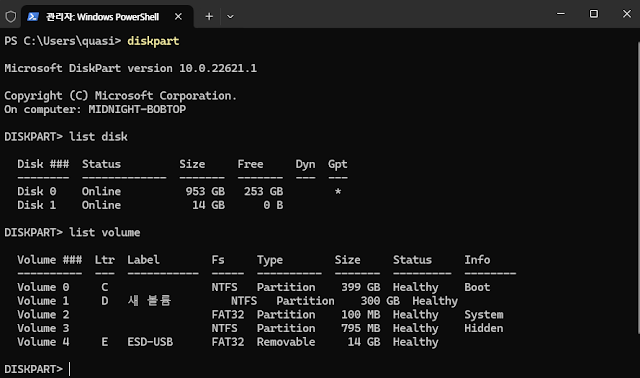Click the 'Removable' type value
The height and width of the screenshot is (378, 640).
pyautogui.click(x=286, y=342)
